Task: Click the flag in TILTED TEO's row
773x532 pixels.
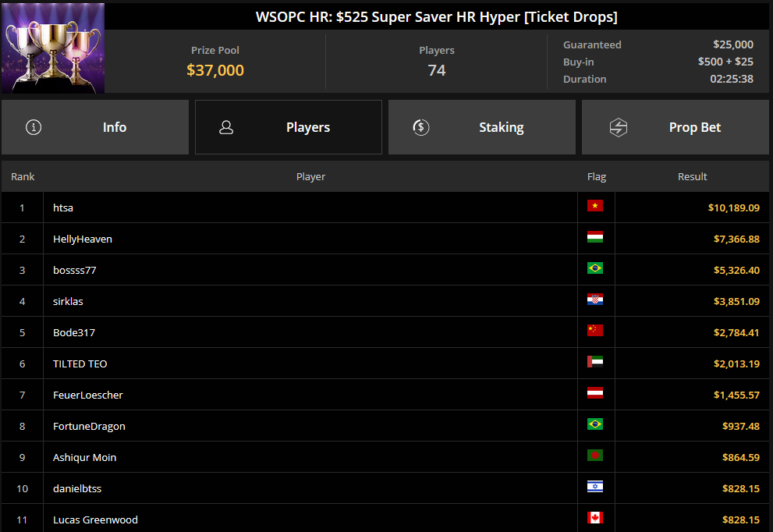Action: [595, 362]
